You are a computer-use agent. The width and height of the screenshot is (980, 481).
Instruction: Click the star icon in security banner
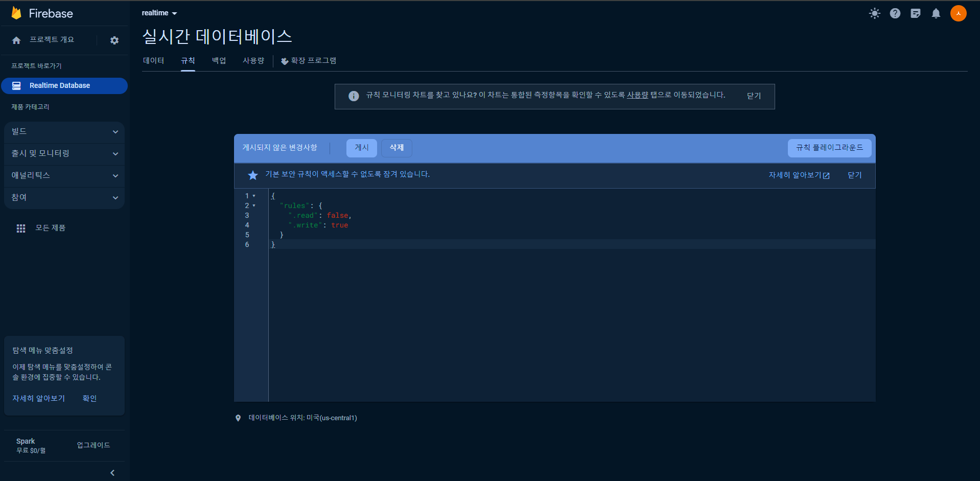click(253, 175)
